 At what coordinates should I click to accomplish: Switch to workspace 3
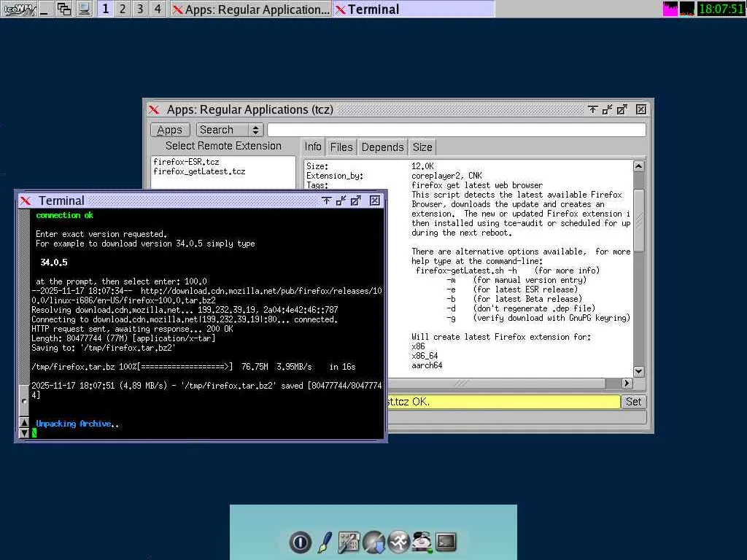(140, 9)
